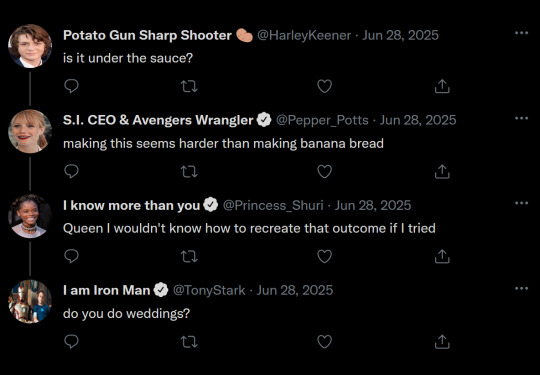Reply to HarleyKeener's sauce tweet
Image resolution: width=540 pixels, height=375 pixels.
[71, 86]
